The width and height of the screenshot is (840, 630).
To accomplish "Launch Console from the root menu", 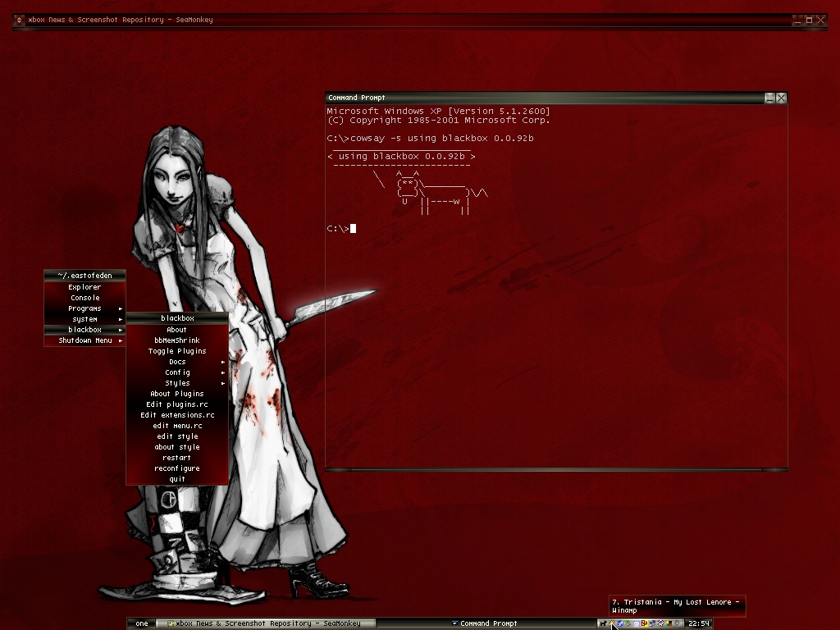I will 84,298.
